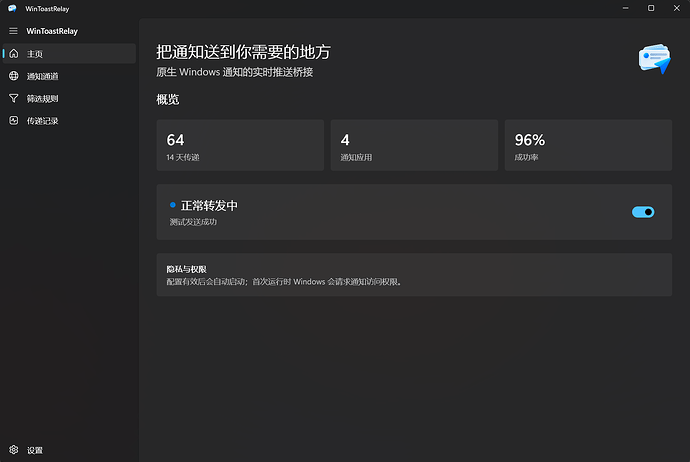
Task: Click the 传递记录 history icon
Action: (x=14, y=120)
